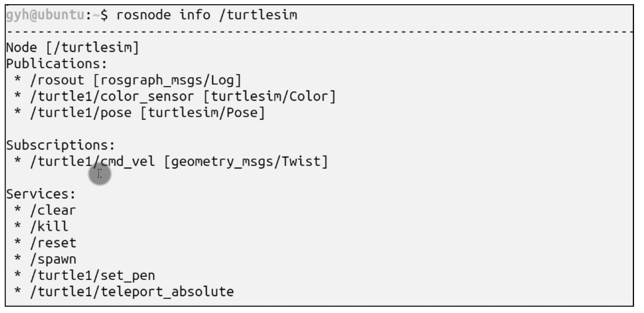Screen dimensions: 644x313
Task: Click the 'Node [/turtlesim]' line
Action: (72, 48)
